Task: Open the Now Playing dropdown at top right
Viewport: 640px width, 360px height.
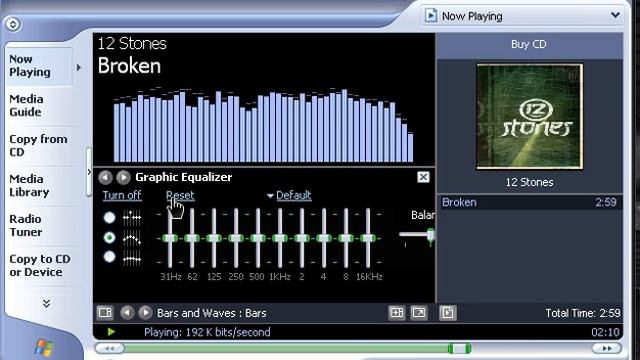Action: tap(615, 16)
